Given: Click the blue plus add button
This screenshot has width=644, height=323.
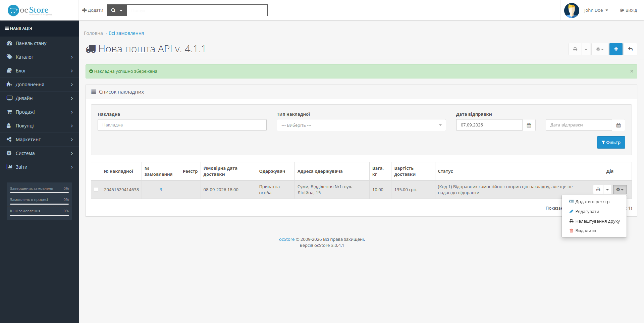Looking at the screenshot, I should click(x=616, y=49).
